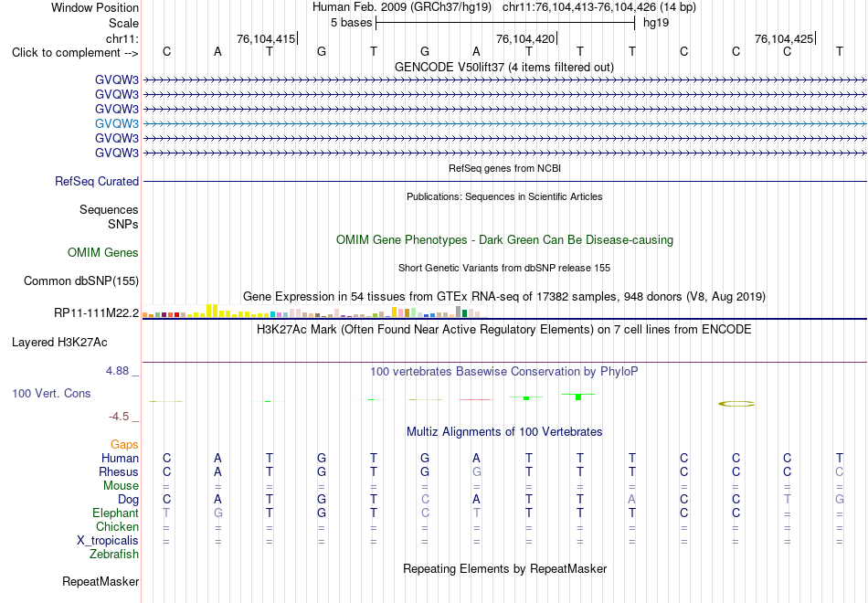This screenshot has width=868, height=603.
Task: Click the olive ring-shaped PhyloP conservation mark
Action: (x=736, y=404)
